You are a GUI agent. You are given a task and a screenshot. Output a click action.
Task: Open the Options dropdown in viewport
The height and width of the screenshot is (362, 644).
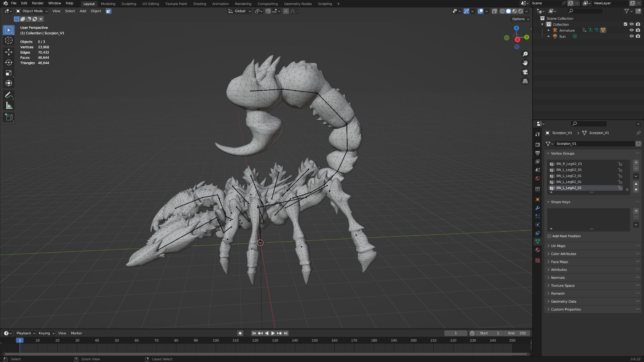pyautogui.click(x=520, y=19)
